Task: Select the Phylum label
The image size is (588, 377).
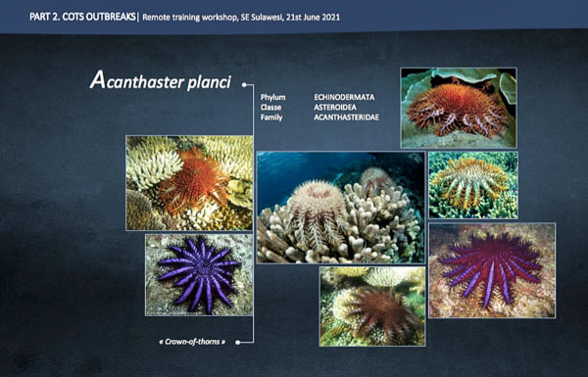Action: coord(273,98)
